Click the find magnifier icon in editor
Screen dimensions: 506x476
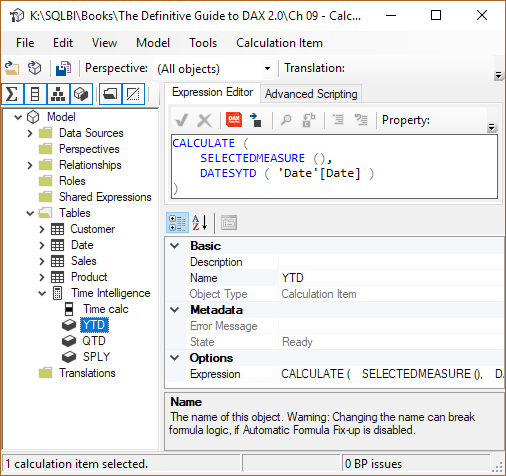point(286,120)
